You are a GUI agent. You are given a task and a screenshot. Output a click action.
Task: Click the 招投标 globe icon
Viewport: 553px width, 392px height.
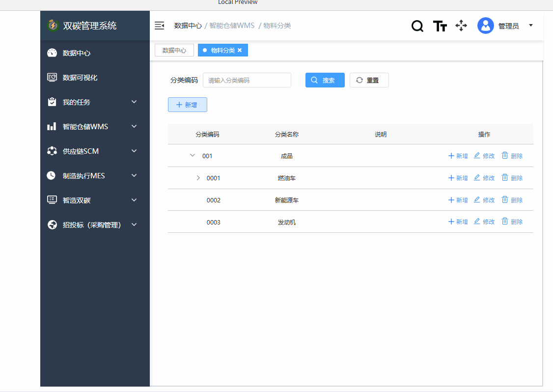pyautogui.click(x=52, y=224)
